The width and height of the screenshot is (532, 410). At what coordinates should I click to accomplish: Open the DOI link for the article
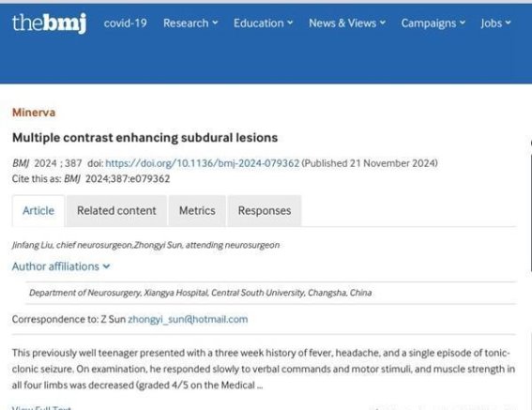203,163
